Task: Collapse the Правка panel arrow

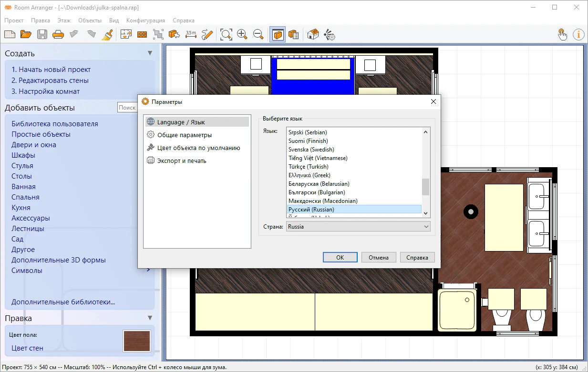Action: (x=150, y=318)
